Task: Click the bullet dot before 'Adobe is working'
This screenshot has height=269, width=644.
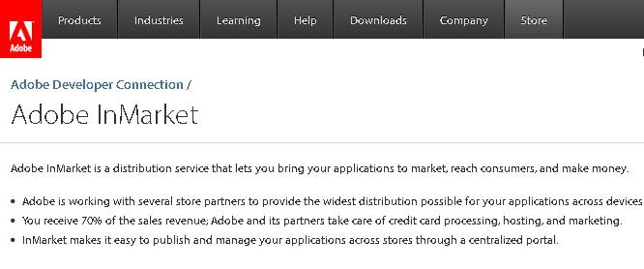Action: pyautogui.click(x=13, y=202)
